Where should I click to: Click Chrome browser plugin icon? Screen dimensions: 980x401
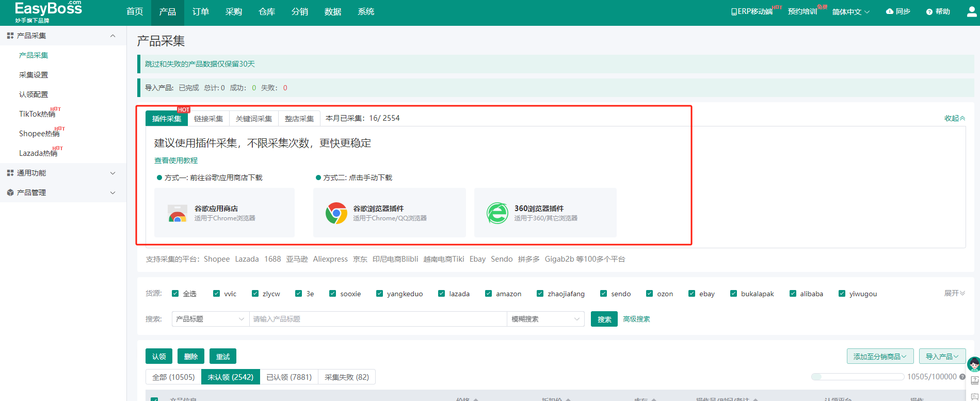pyautogui.click(x=336, y=213)
